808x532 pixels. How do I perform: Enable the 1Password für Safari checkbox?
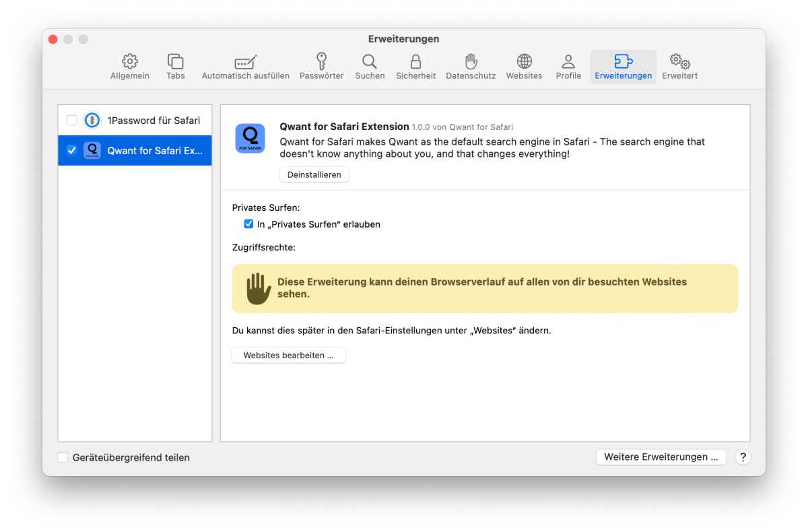point(71,121)
